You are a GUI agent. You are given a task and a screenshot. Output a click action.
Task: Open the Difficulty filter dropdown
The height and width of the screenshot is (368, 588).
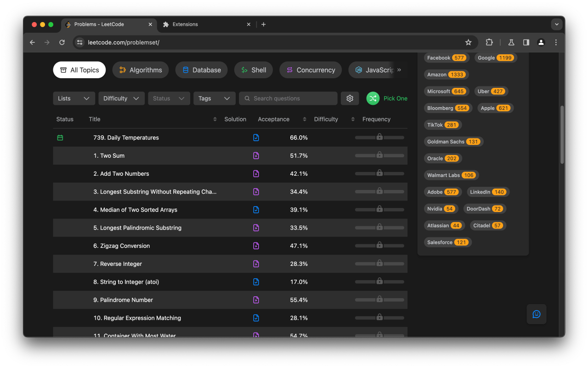pos(121,98)
